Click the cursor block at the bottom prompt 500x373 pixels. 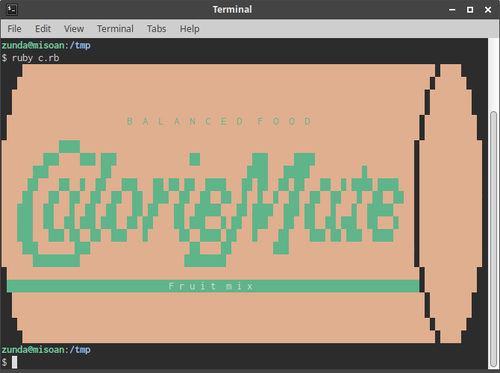[x=15, y=362]
